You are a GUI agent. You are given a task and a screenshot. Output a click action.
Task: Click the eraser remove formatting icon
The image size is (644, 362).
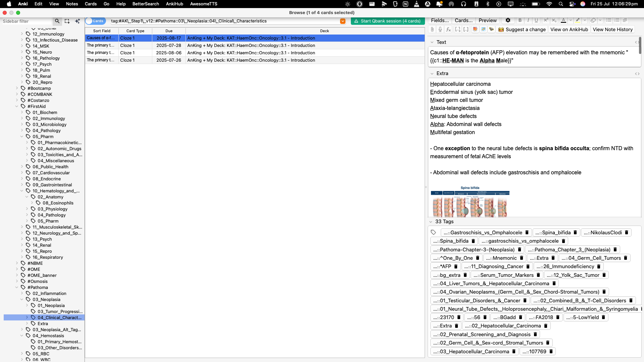pyautogui.click(x=593, y=20)
